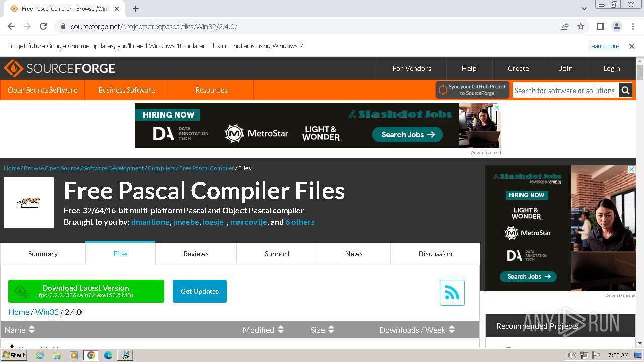644x362 pixels.
Task: Click the browser forward arrow
Action: click(x=27, y=26)
